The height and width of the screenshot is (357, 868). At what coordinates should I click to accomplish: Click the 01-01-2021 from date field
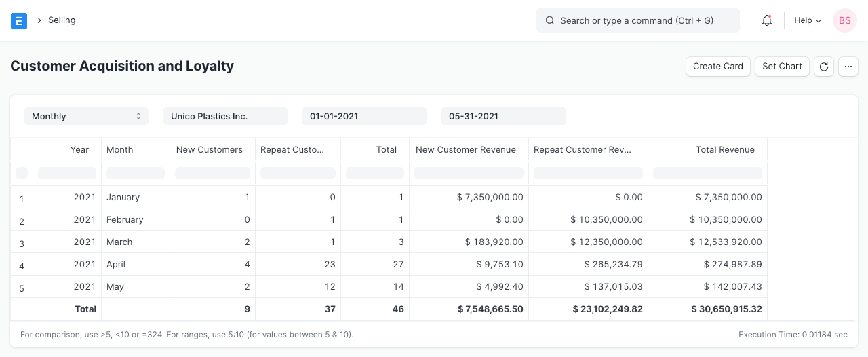pos(364,116)
